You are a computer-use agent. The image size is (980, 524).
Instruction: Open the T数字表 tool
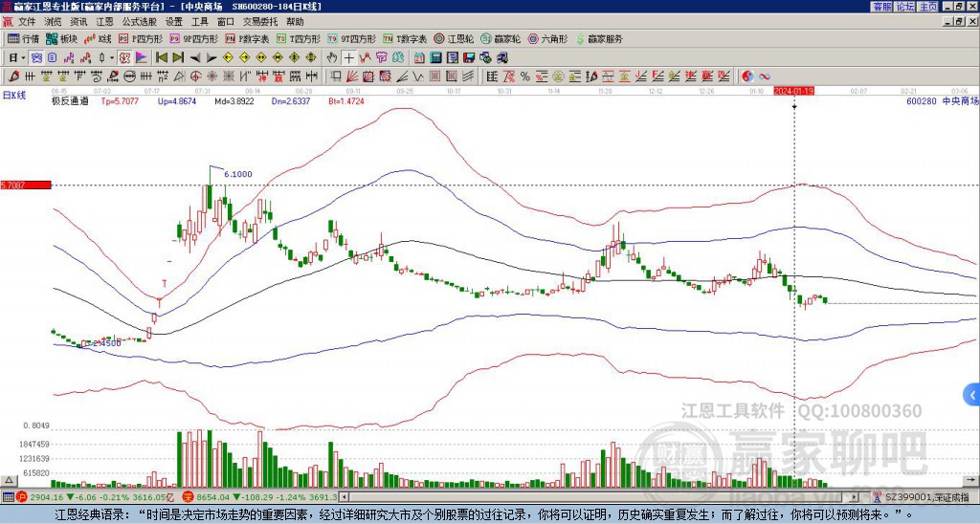coord(405,39)
